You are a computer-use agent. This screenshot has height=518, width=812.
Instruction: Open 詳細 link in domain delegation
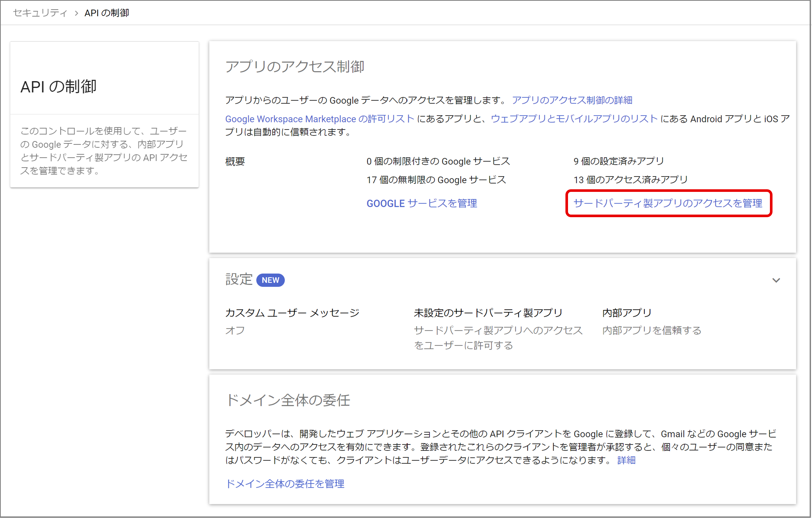[626, 460]
